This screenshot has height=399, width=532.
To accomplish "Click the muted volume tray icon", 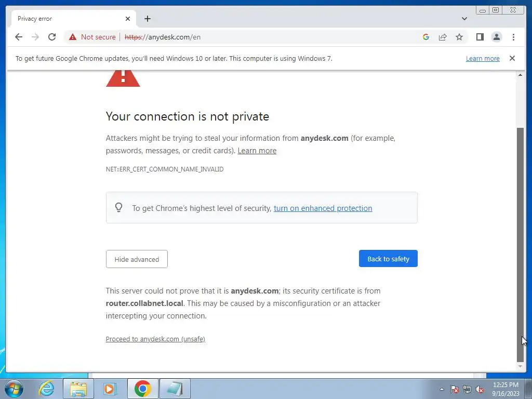I will tap(480, 390).
